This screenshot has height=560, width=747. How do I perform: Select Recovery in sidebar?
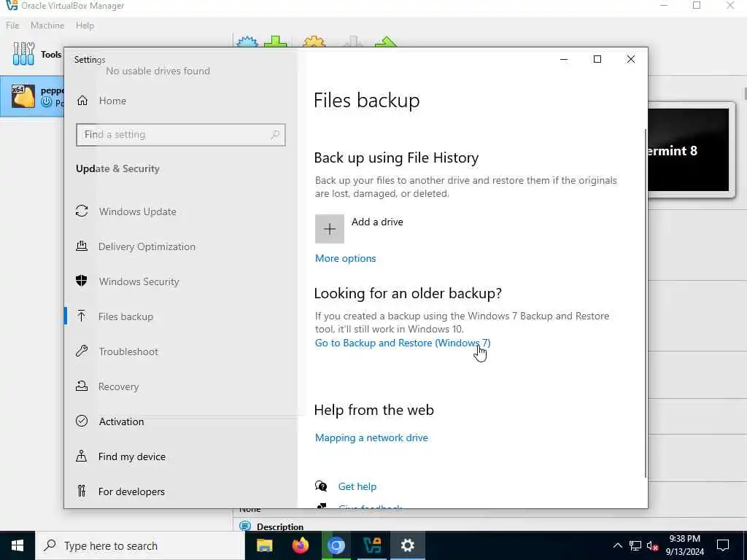pyautogui.click(x=118, y=386)
